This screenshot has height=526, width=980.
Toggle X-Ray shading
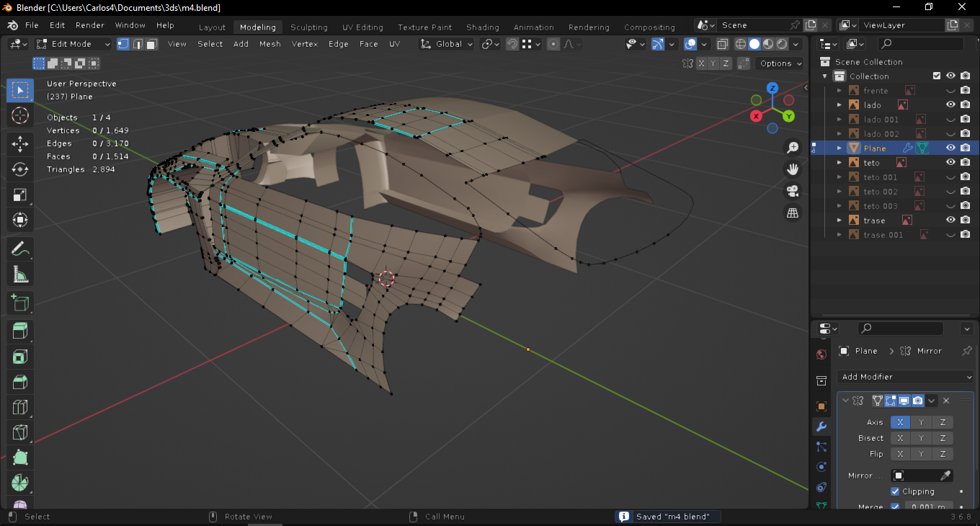pos(723,44)
